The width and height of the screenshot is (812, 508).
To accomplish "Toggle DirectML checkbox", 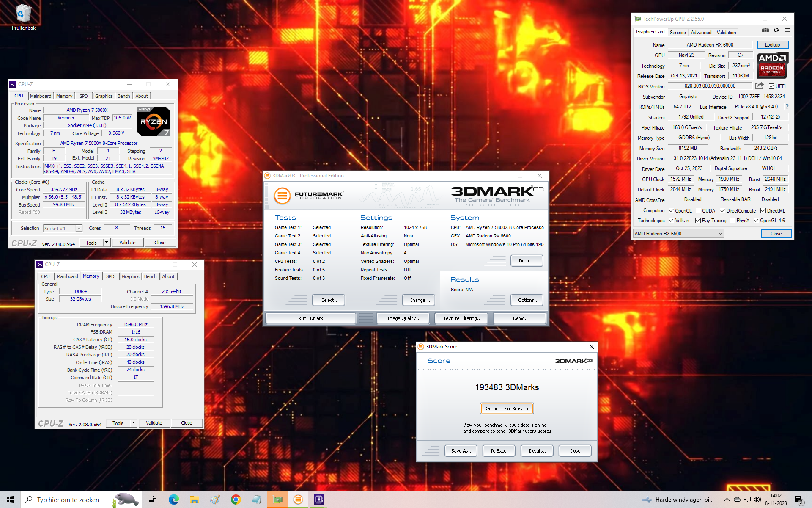I will (x=763, y=210).
